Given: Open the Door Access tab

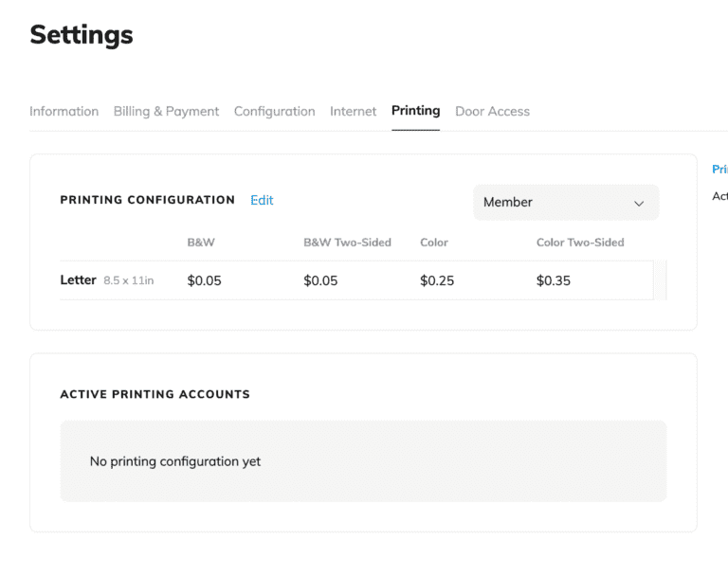Looking at the screenshot, I should tap(492, 111).
